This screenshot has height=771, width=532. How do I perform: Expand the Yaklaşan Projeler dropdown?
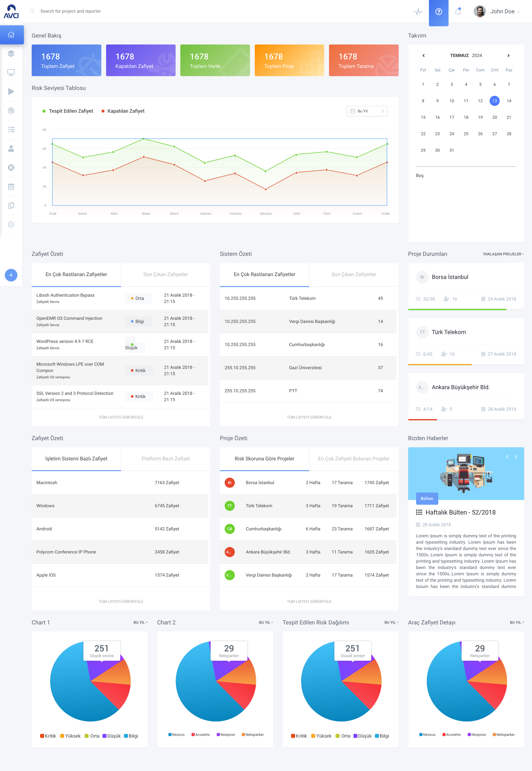503,254
